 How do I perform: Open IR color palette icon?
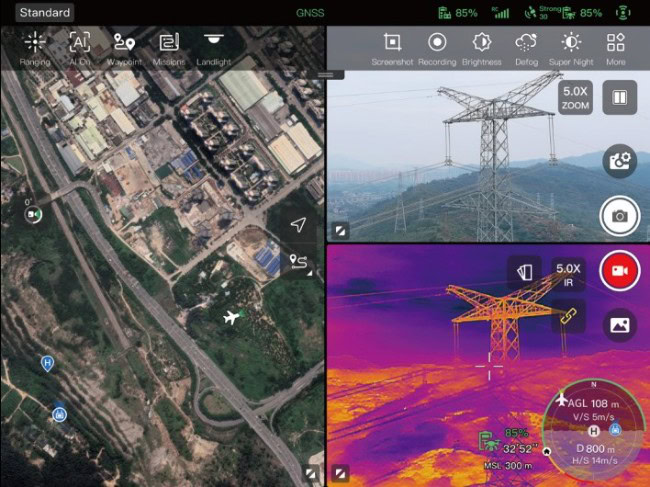pyautogui.click(x=524, y=273)
